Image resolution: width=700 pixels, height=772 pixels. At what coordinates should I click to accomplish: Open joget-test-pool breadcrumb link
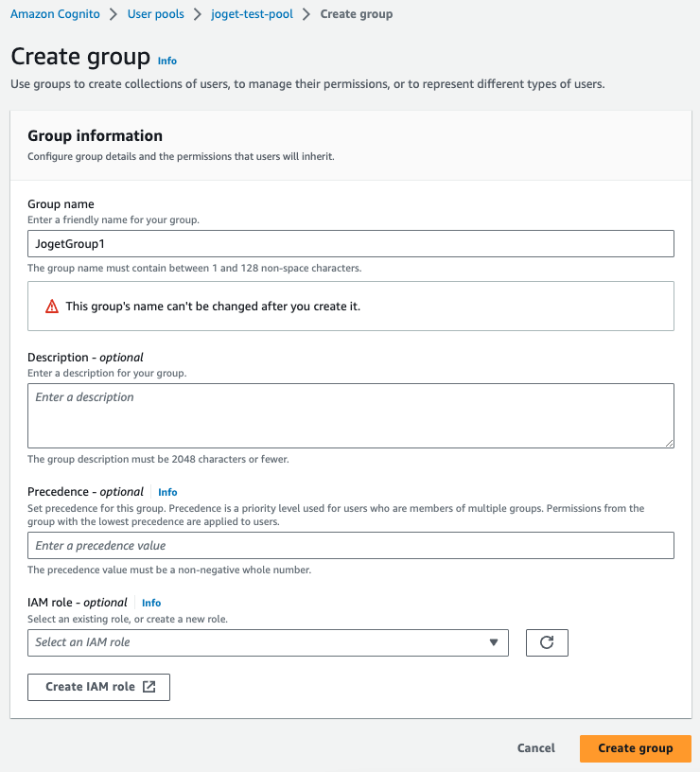click(x=252, y=14)
